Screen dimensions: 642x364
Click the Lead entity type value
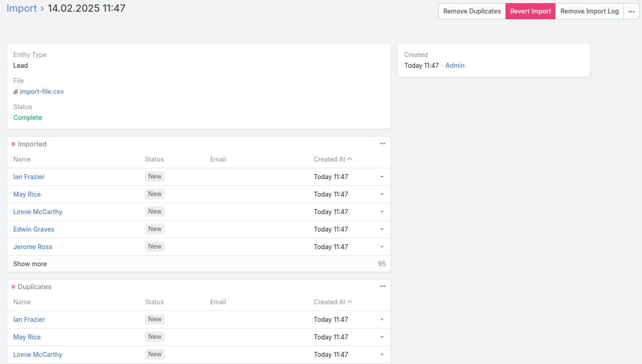21,66
